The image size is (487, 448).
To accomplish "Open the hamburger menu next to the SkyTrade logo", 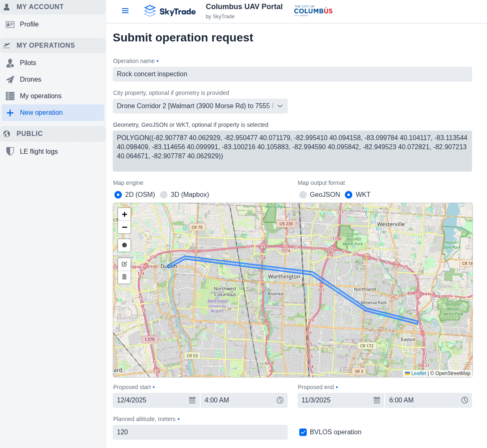I will (x=125, y=11).
